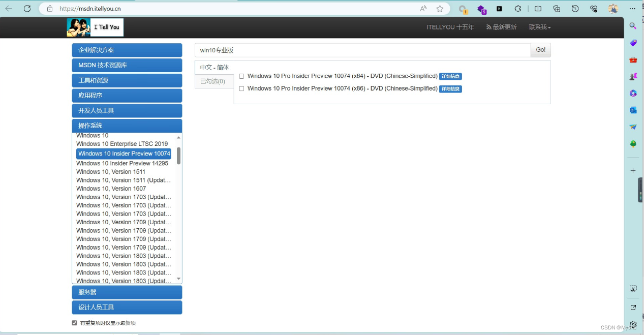This screenshot has height=335, width=644.
Task: Open ITELLYOU 十五年 in the navbar
Action: [450, 27]
